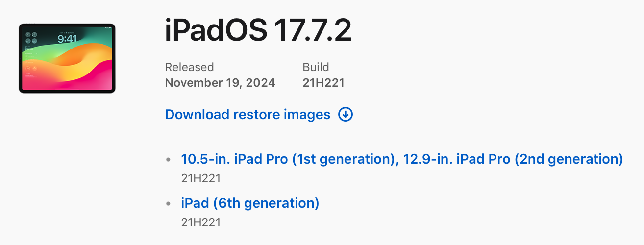Image resolution: width=644 pixels, height=245 pixels.
Task: Click the home indicator bar on iPad image
Action: 67,89
